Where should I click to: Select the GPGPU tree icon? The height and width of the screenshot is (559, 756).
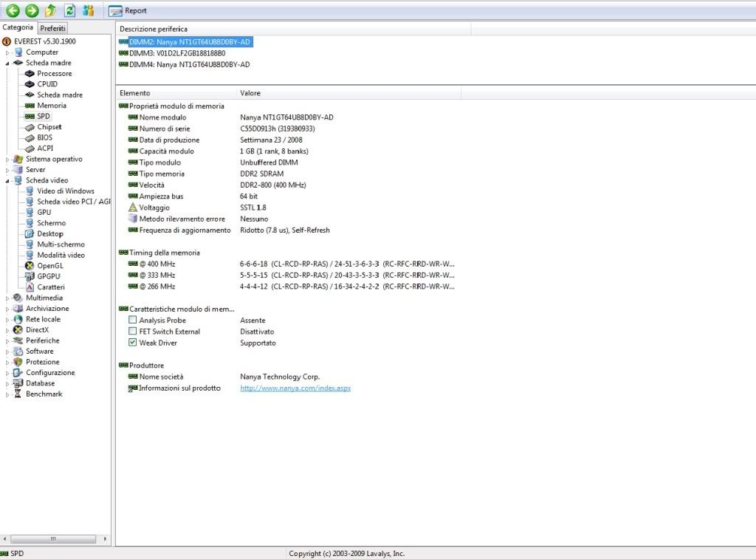coord(30,276)
